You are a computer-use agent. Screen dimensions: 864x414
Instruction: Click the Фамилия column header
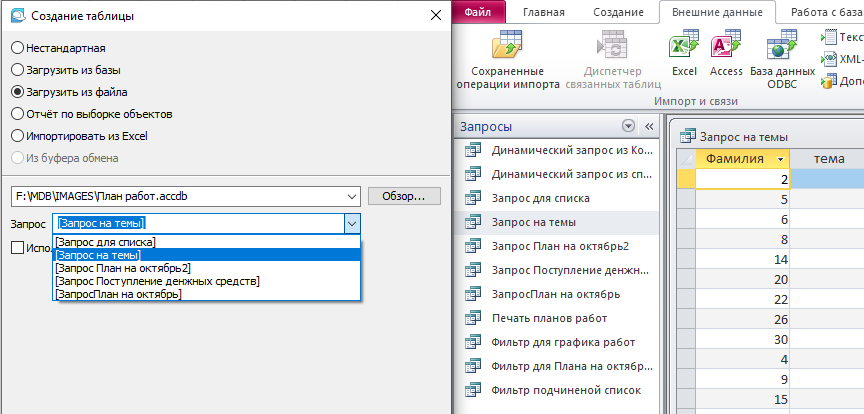[742, 159]
